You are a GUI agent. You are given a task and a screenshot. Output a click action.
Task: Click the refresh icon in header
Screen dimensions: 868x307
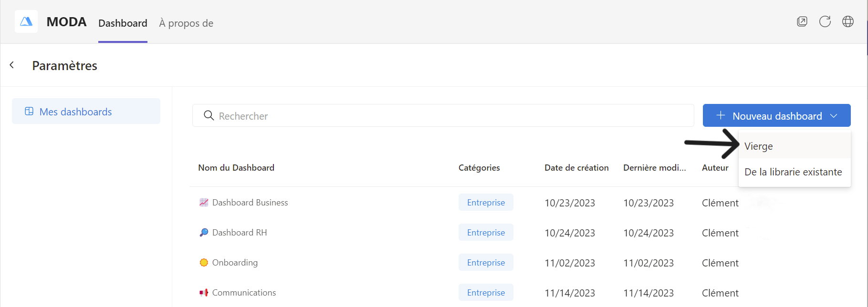[x=825, y=21]
